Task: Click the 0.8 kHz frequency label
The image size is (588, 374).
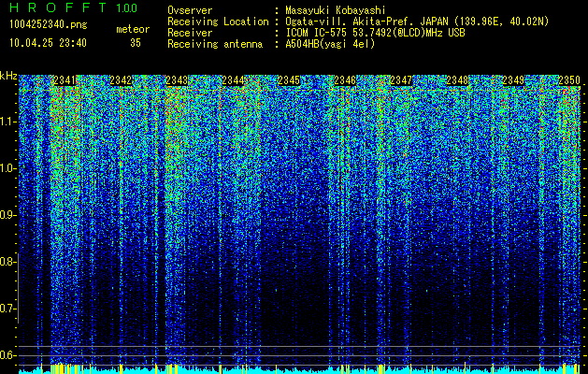Action: (x=7, y=262)
